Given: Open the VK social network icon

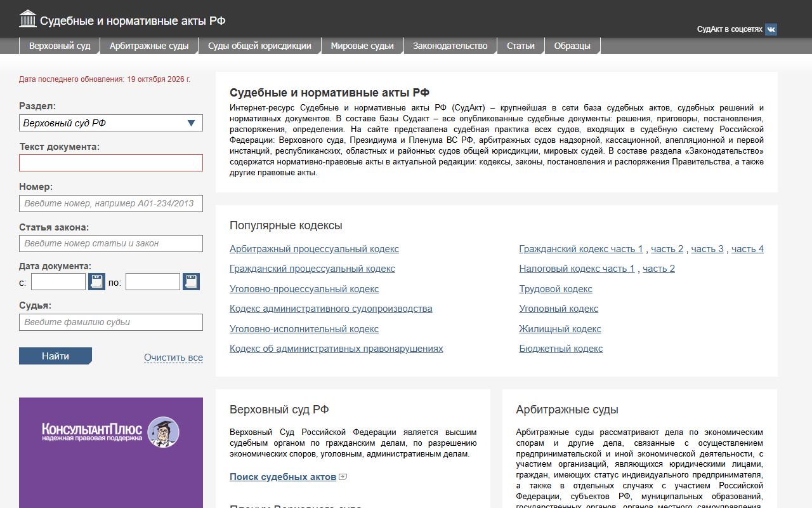Looking at the screenshot, I should 771,29.
